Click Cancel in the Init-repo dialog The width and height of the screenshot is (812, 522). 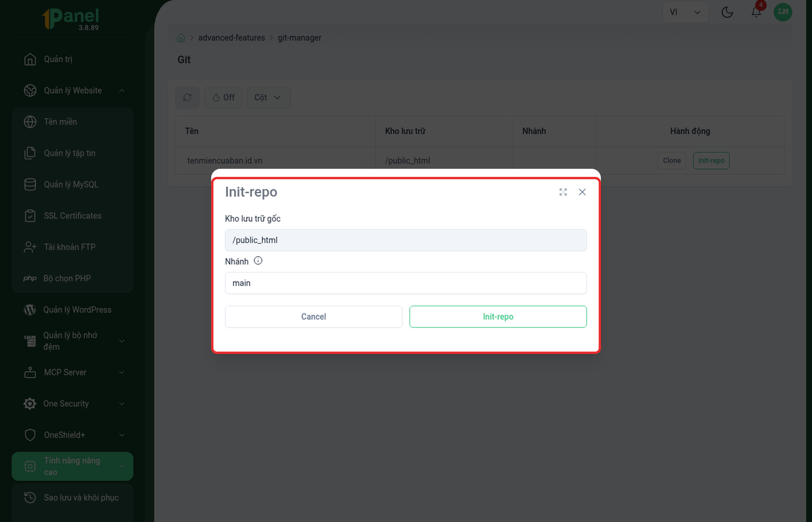[314, 317]
